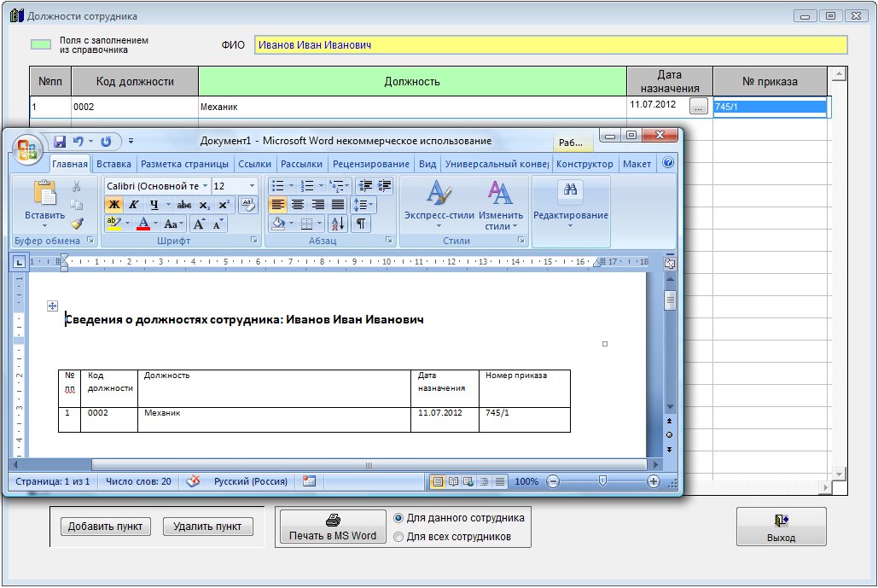
Task: Click the sort A-Z icon
Action: (337, 224)
